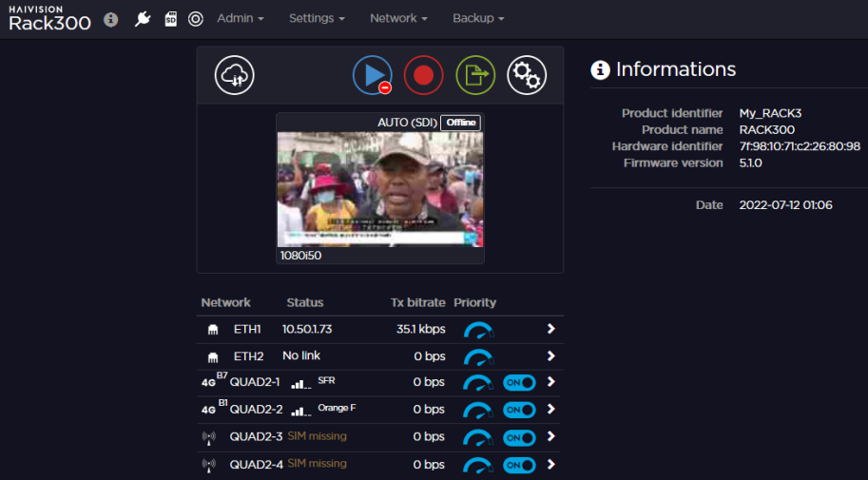Click the info icon beside Rack300 logo
Image resolution: width=868 pixels, height=480 pixels.
pos(111,19)
